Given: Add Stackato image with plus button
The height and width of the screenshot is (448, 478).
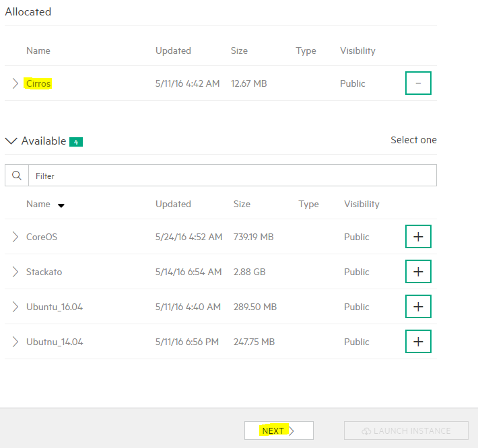Looking at the screenshot, I should point(418,271).
